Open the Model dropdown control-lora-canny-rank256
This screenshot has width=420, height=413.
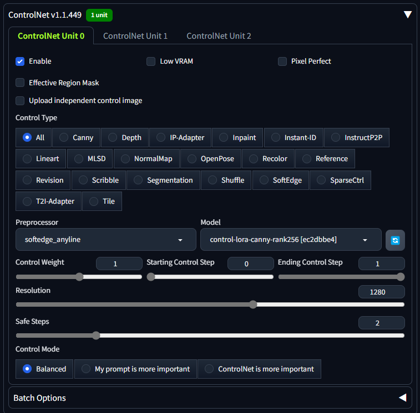(291, 240)
